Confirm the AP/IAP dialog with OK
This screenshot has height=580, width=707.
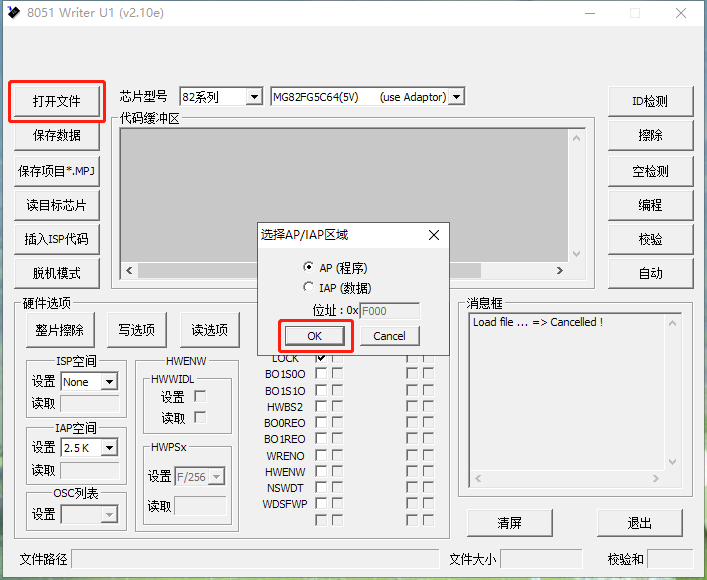pos(315,336)
